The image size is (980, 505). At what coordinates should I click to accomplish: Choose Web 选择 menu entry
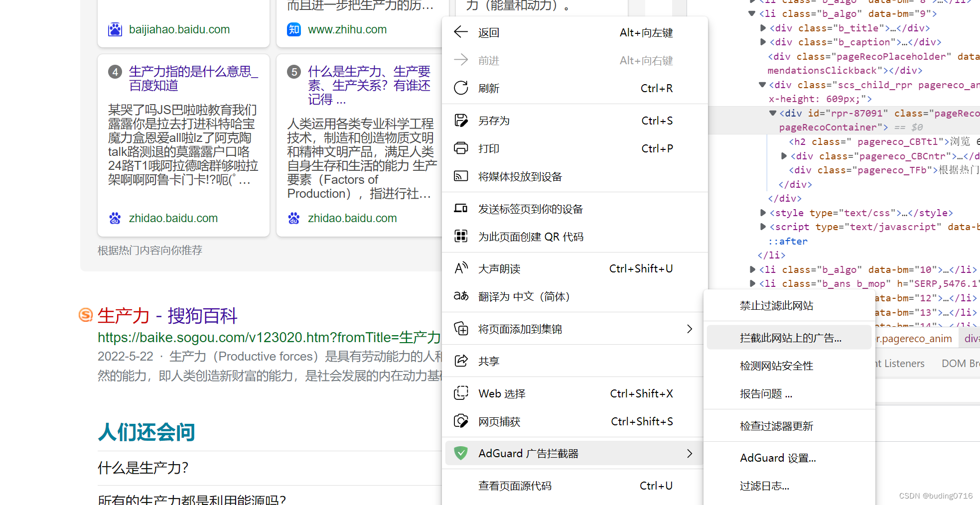[x=574, y=393]
